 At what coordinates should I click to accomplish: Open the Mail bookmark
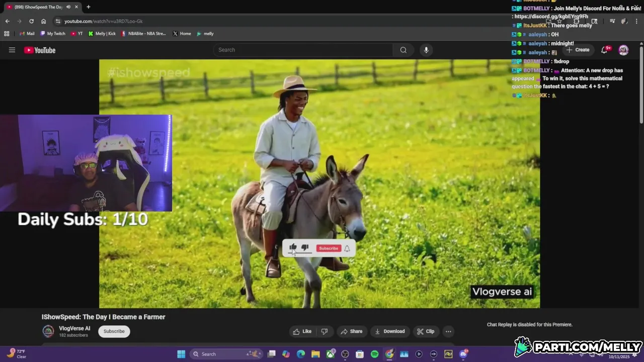coord(27,34)
